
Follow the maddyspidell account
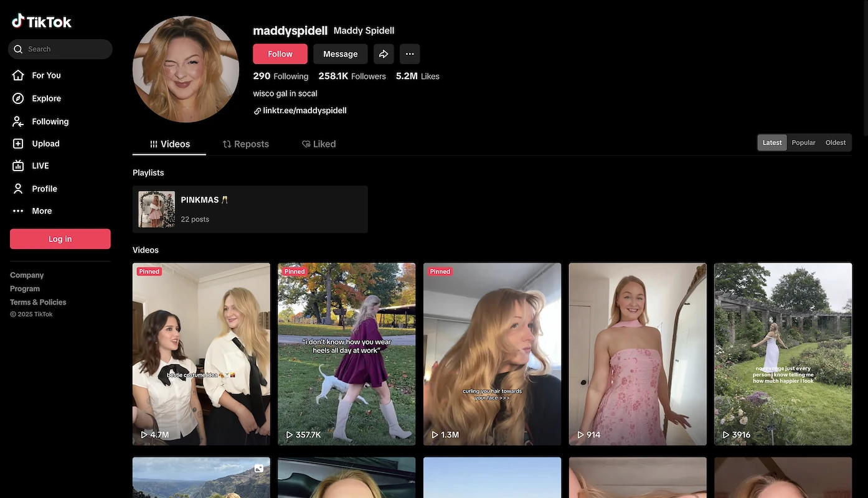[280, 54]
